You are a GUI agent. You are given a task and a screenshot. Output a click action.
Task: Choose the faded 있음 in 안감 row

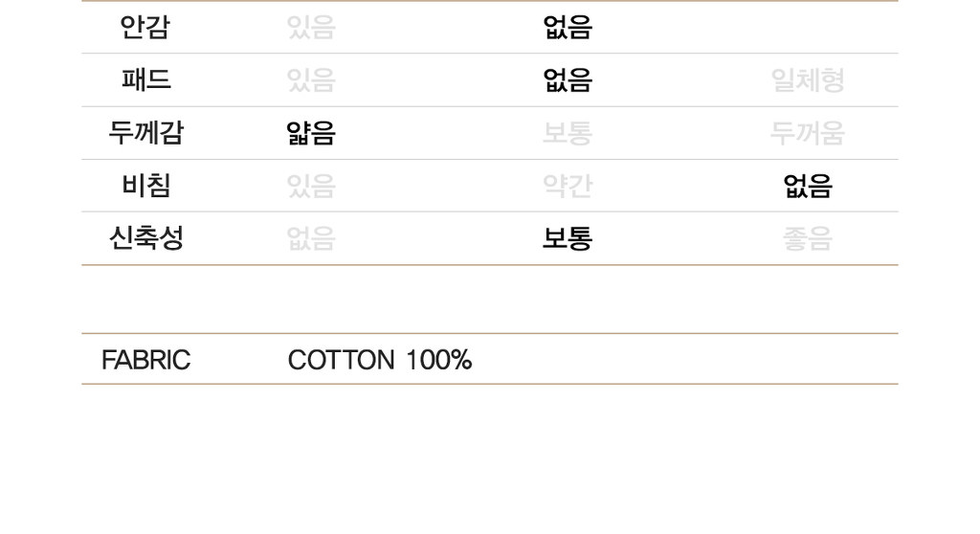311,28
